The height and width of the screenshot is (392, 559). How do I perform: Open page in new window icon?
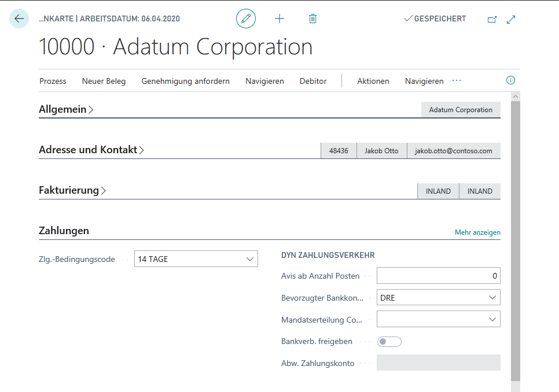point(492,19)
